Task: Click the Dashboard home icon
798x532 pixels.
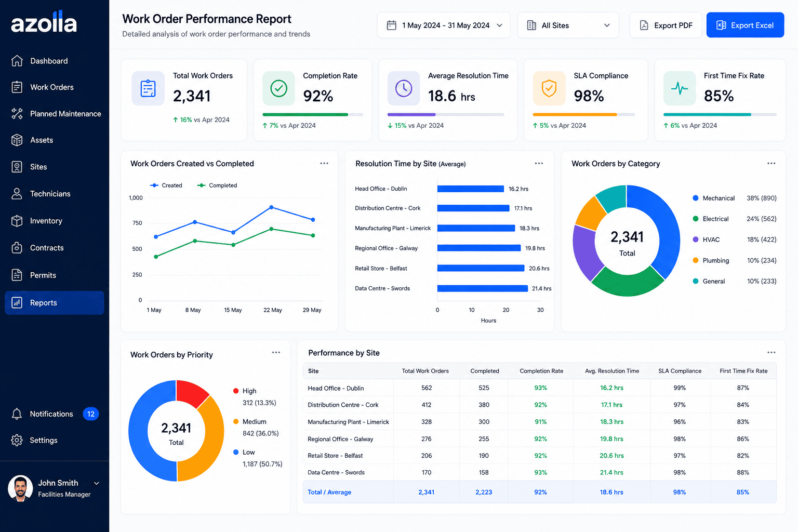Action: pyautogui.click(x=17, y=61)
